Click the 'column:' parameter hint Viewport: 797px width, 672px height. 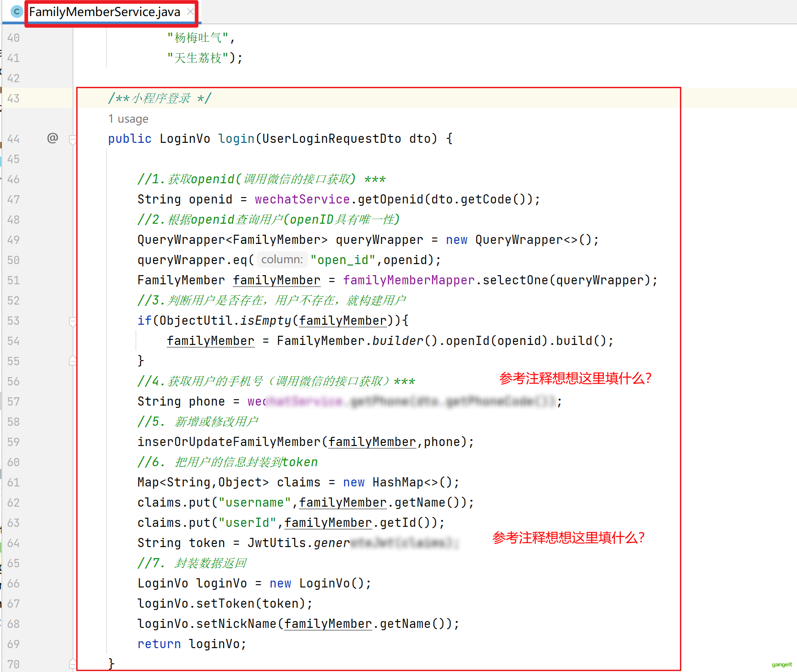click(x=282, y=260)
